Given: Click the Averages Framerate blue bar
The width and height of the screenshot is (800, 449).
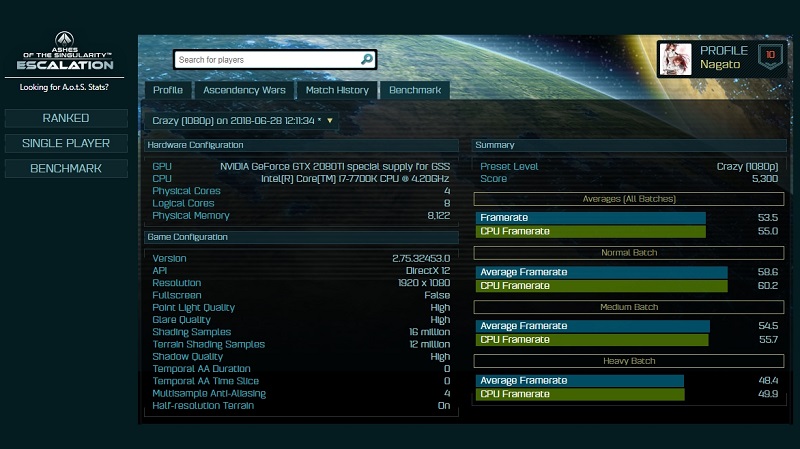Looking at the screenshot, I should (591, 218).
